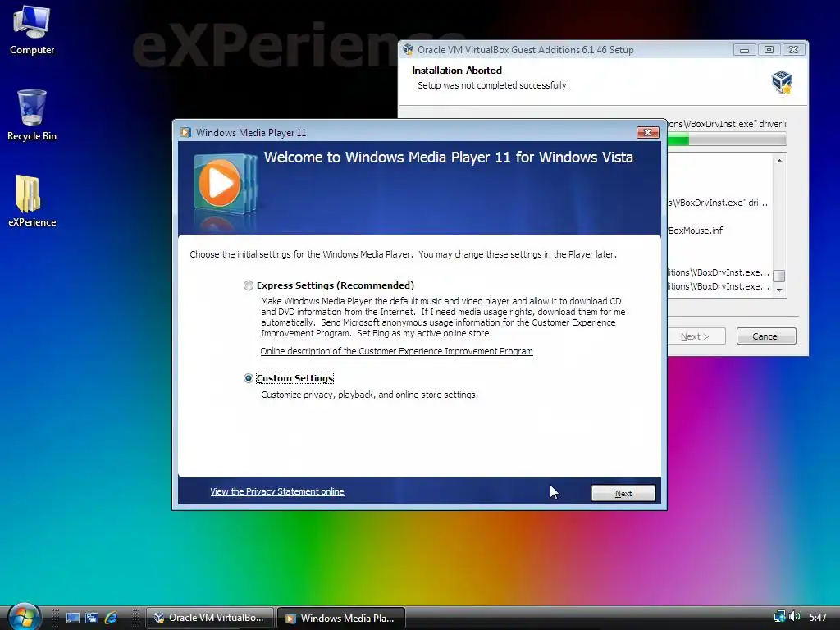The image size is (840, 630).
Task: Select the Custom Settings radio button
Action: point(248,378)
